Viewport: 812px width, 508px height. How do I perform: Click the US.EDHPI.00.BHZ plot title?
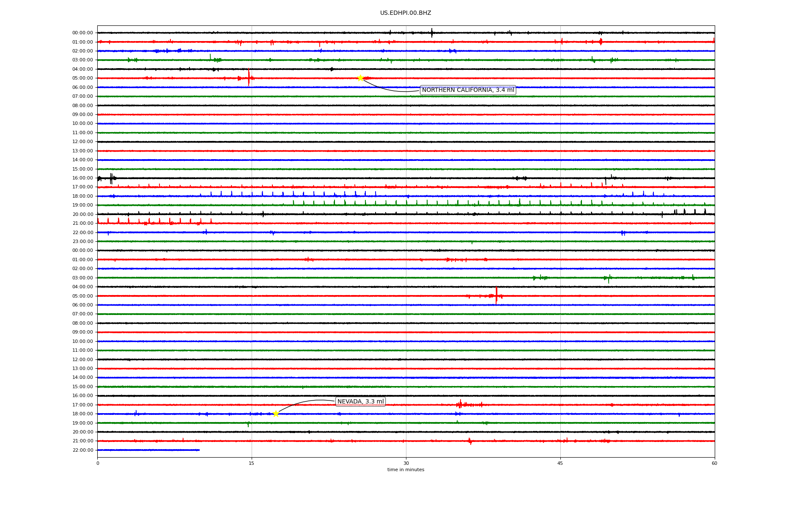[405, 13]
